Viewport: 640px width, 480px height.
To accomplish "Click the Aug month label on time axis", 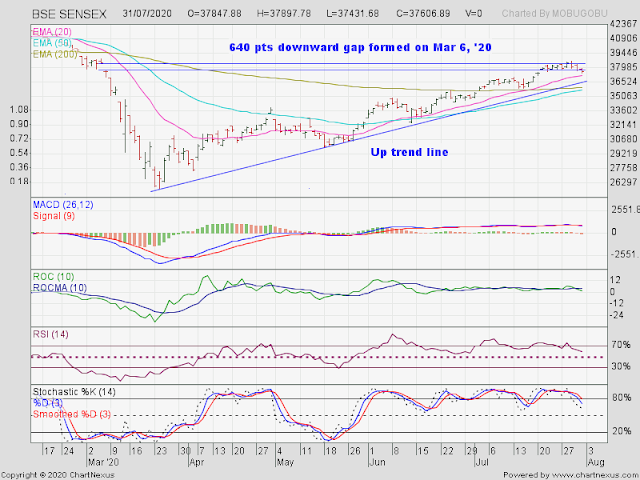I will [596, 462].
